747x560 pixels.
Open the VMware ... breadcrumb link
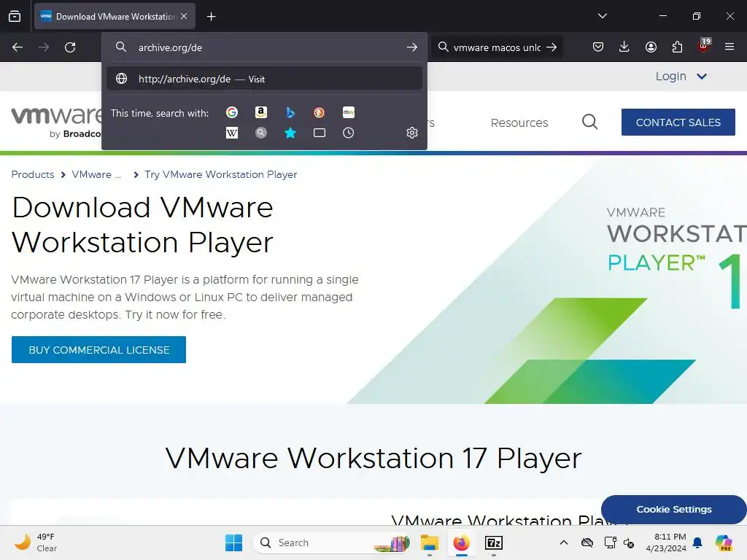point(96,174)
